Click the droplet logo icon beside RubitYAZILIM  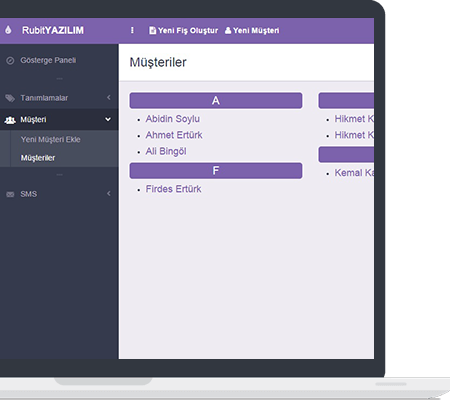click(8, 30)
